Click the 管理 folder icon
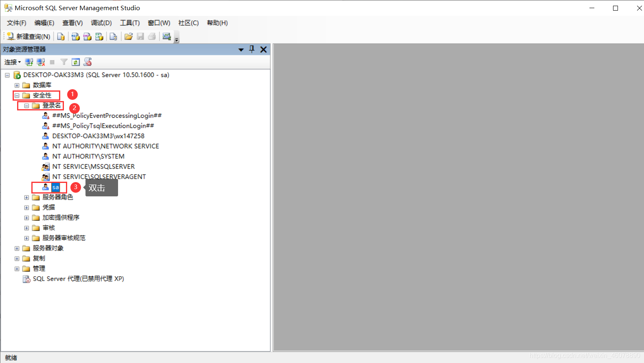The width and height of the screenshot is (644, 363). [26, 268]
